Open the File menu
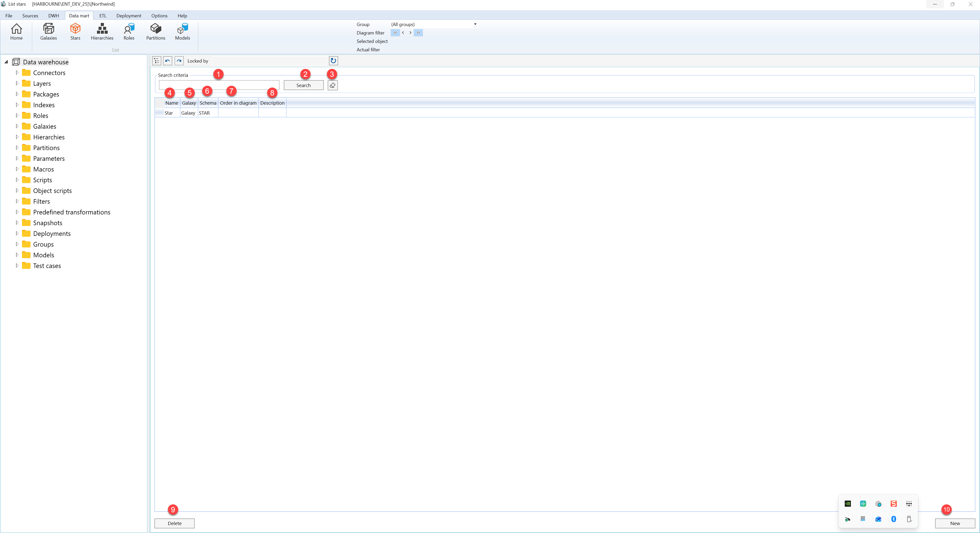This screenshot has height=533, width=980. coord(9,16)
